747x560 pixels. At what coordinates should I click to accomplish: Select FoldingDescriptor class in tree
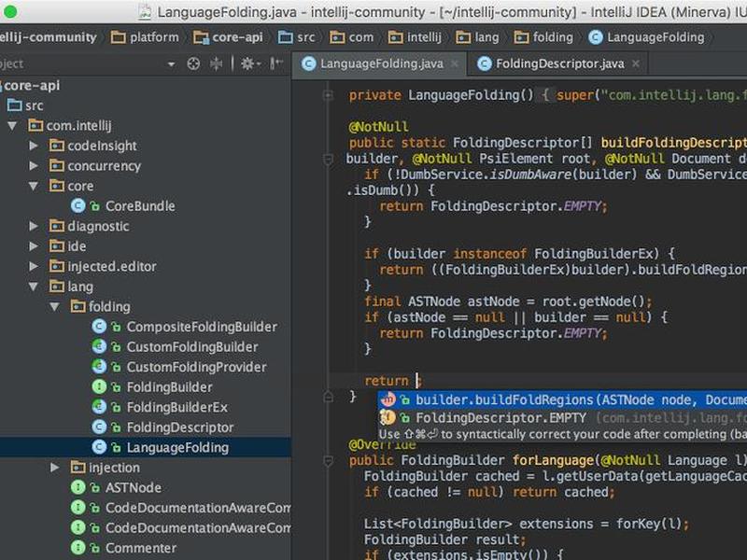point(180,427)
